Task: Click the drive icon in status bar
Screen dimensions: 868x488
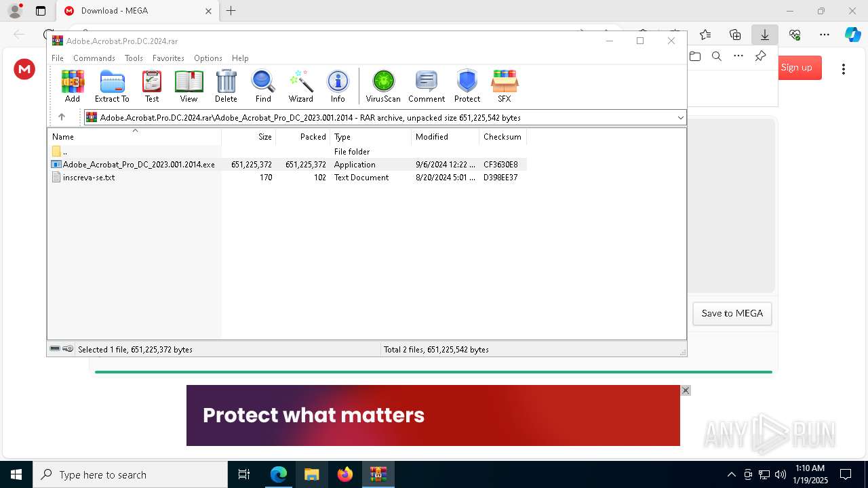Action: coord(55,349)
